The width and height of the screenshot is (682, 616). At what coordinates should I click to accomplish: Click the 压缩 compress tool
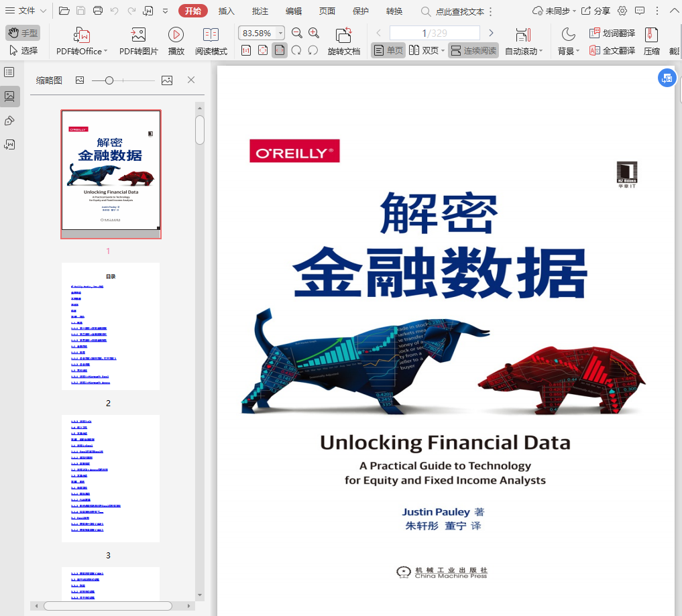point(652,42)
